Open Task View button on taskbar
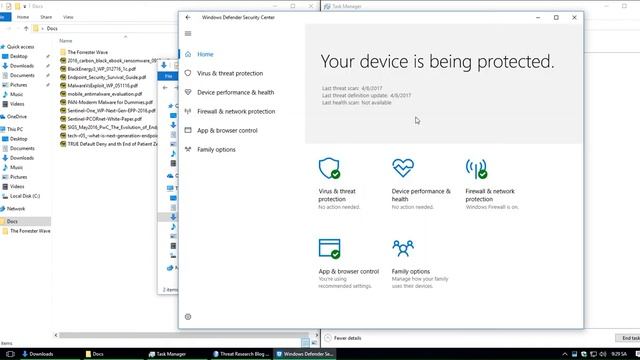 pyautogui.click(x=11, y=354)
